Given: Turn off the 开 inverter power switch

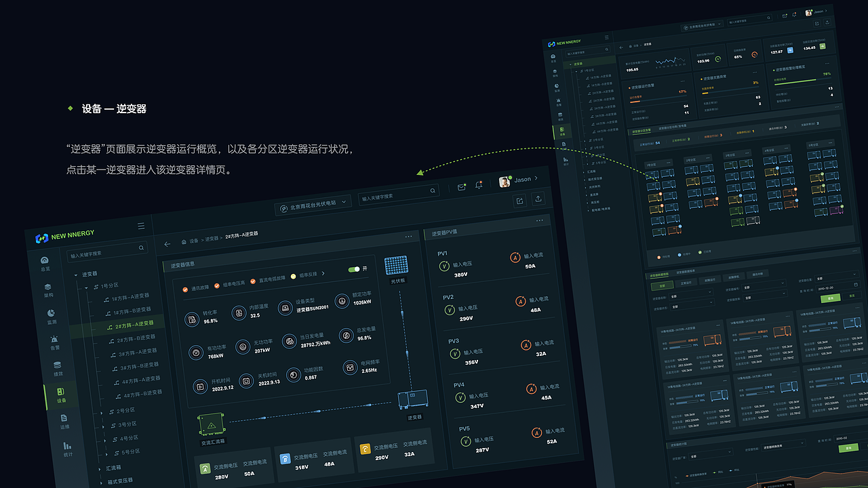Looking at the screenshot, I should click(353, 269).
